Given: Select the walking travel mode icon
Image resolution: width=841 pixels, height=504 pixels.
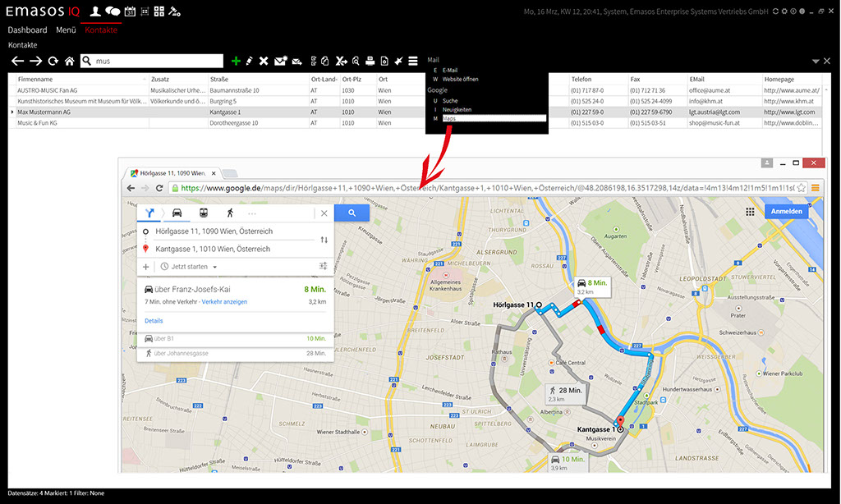Looking at the screenshot, I should [230, 213].
